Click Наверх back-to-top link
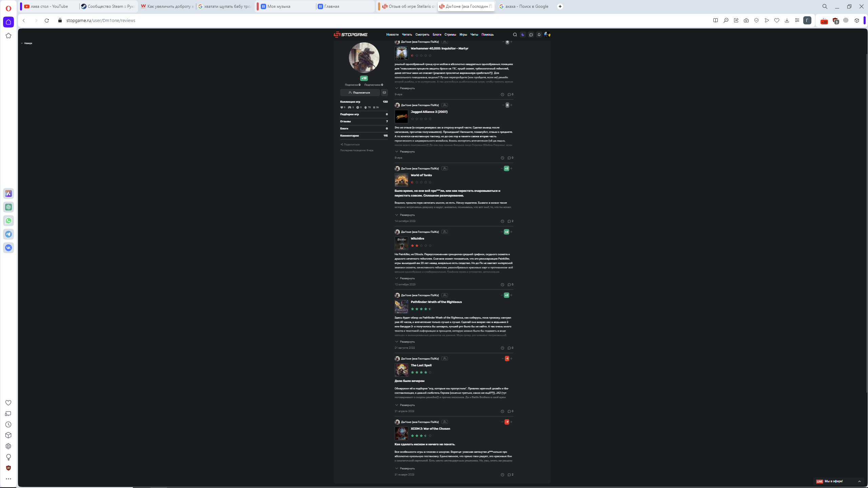Viewport: 868px width, 488px height. tap(27, 43)
